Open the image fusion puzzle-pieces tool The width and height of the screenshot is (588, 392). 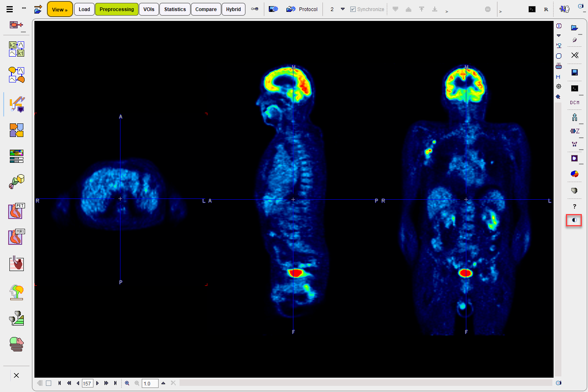click(16, 130)
